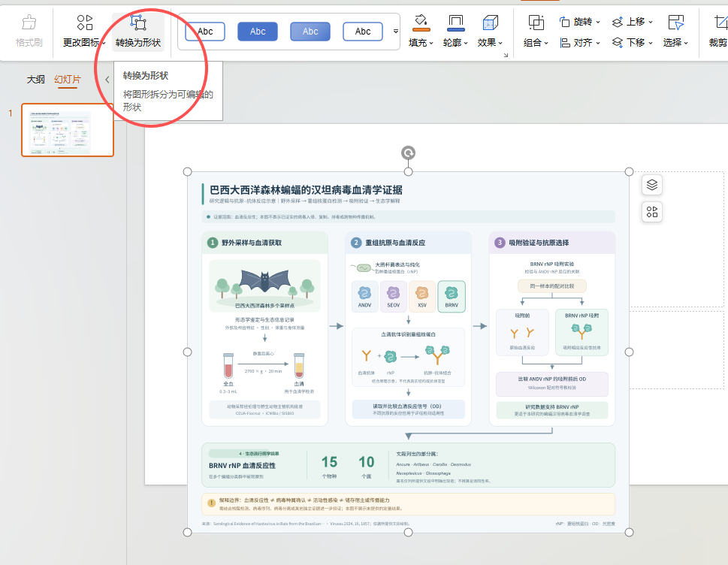The height and width of the screenshot is (565, 728).
Task: Click 转换为形状 convert to shape button
Action: tap(138, 31)
